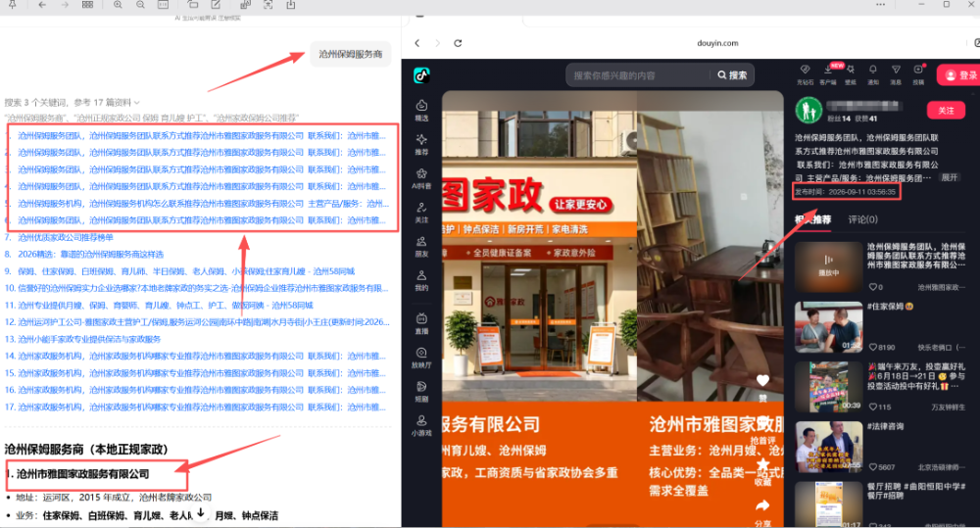Click the grid view icon in top toolbar

87,4
